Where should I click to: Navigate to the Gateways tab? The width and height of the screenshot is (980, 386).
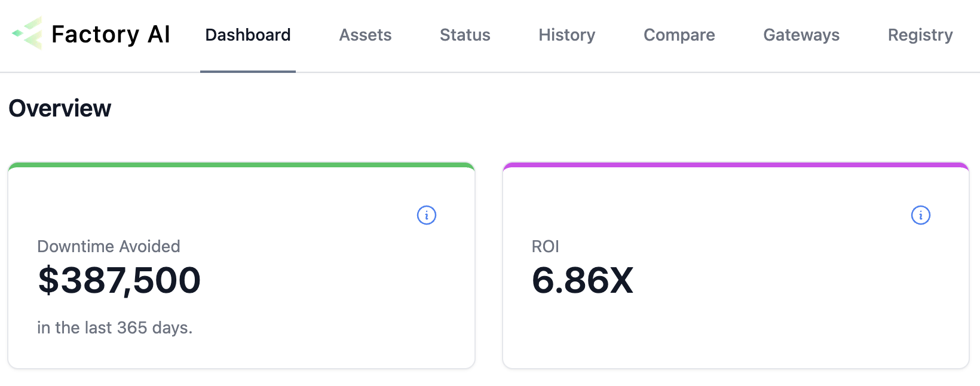801,35
